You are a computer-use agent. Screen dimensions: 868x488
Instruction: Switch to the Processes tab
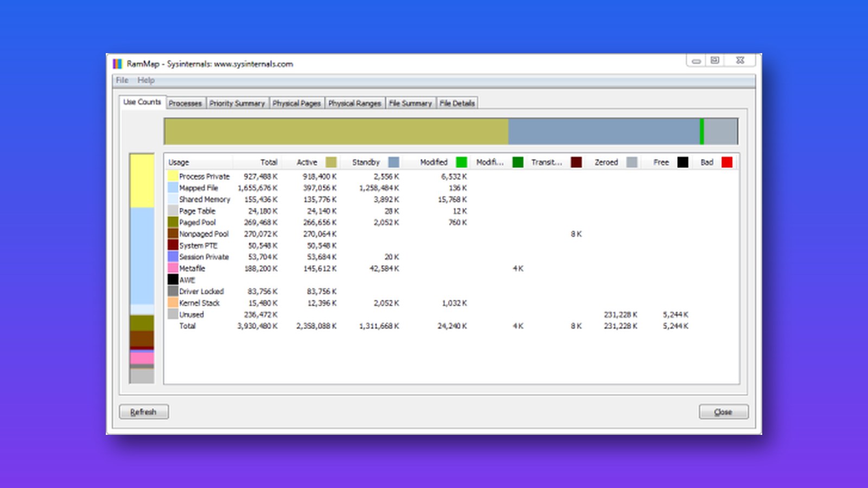pyautogui.click(x=185, y=103)
